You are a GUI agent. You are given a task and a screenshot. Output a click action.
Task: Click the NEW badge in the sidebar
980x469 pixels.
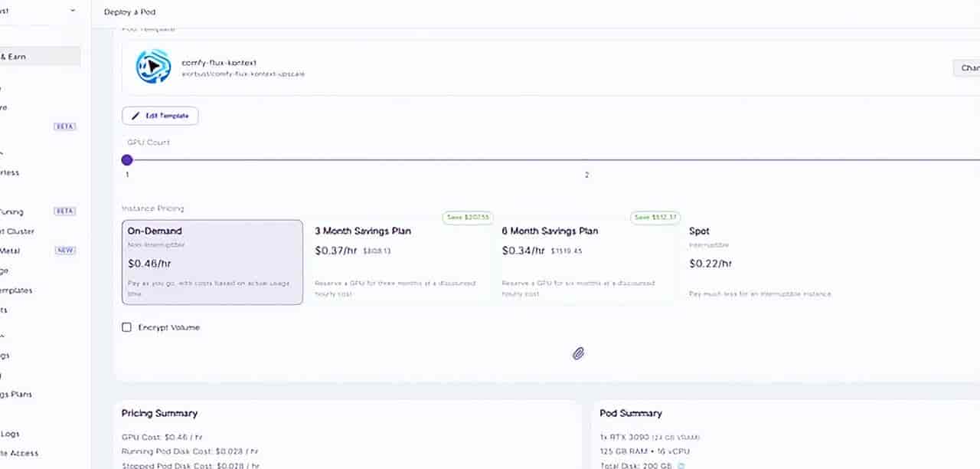pyautogui.click(x=65, y=251)
